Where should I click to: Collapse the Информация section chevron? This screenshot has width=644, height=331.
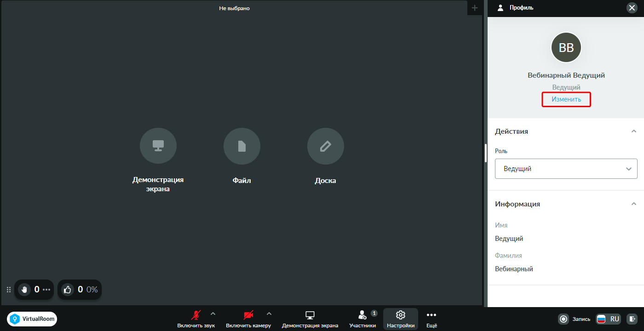pyautogui.click(x=634, y=204)
